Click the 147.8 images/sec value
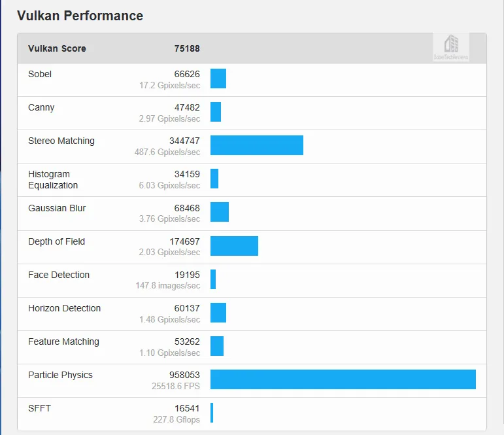Viewport: 504px width, 435px height. coord(168,286)
